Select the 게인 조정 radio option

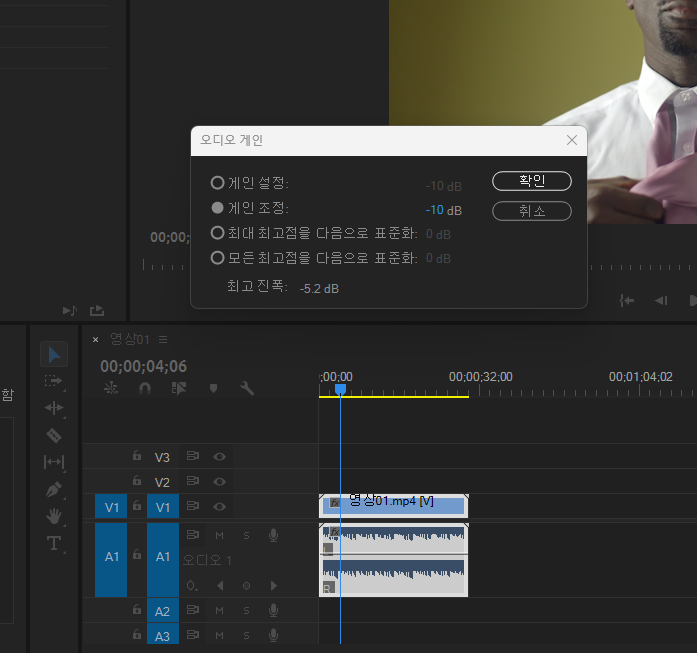click(x=217, y=208)
